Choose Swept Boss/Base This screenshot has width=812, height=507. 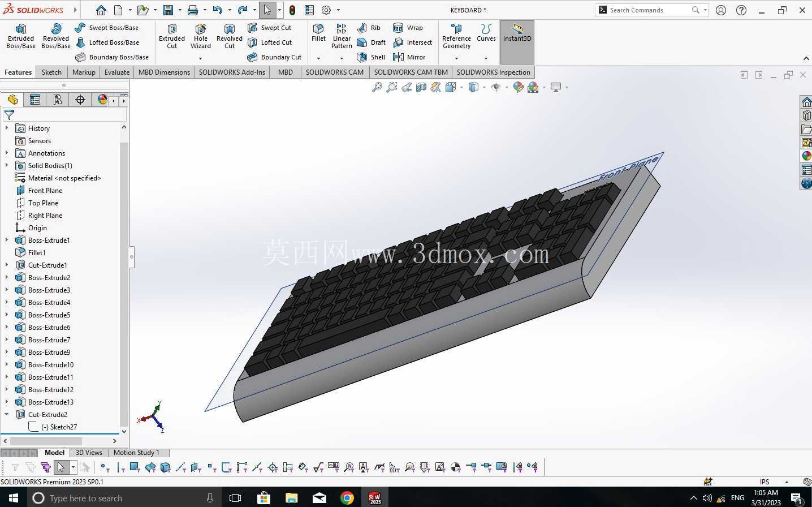(x=107, y=28)
